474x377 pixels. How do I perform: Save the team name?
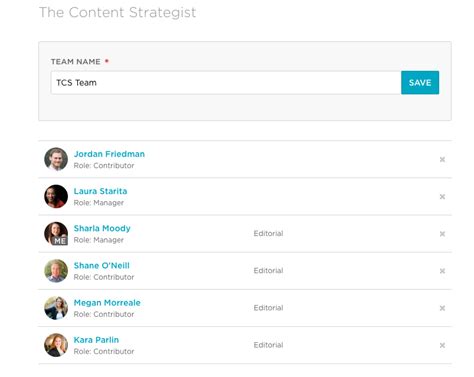[x=420, y=83]
